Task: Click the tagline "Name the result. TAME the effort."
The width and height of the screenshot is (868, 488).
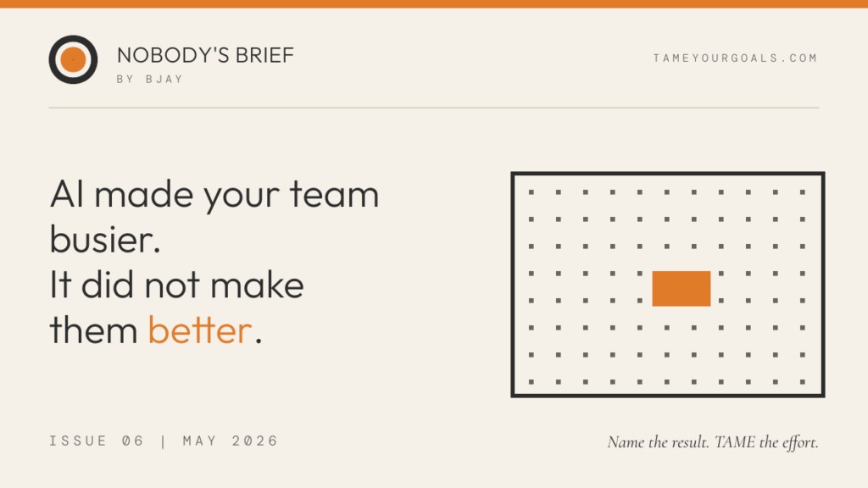Action: [x=713, y=442]
